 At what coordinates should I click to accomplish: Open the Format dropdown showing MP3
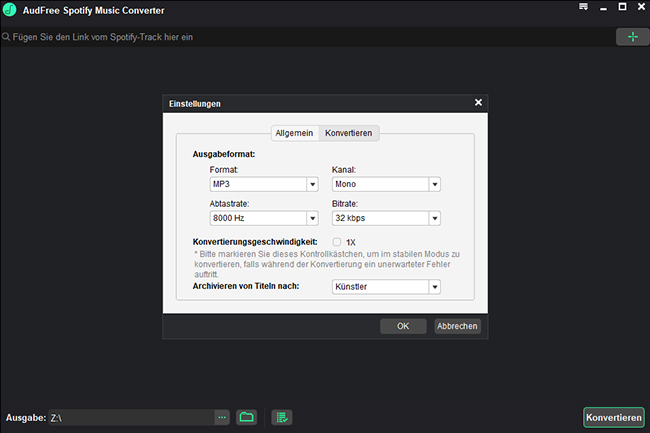pos(264,184)
